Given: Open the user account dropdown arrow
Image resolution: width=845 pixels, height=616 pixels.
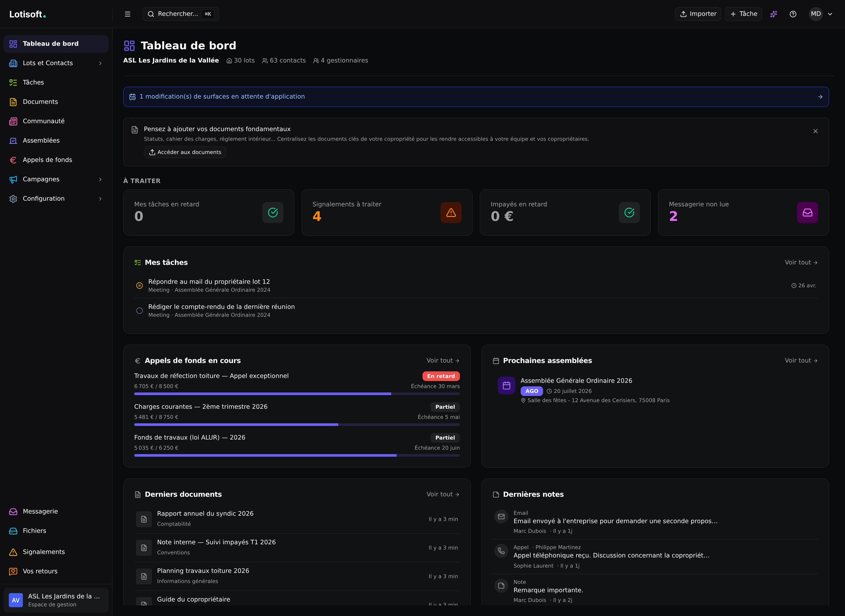Looking at the screenshot, I should 830,14.
